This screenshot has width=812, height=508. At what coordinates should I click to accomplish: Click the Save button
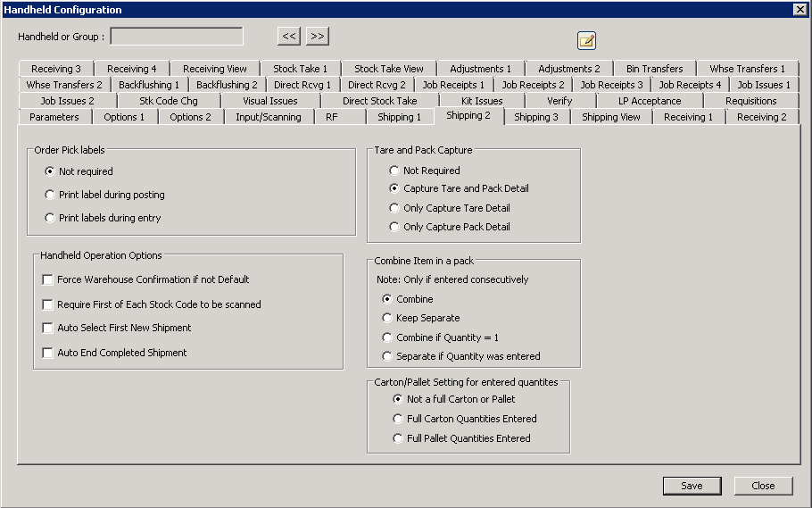coord(691,486)
